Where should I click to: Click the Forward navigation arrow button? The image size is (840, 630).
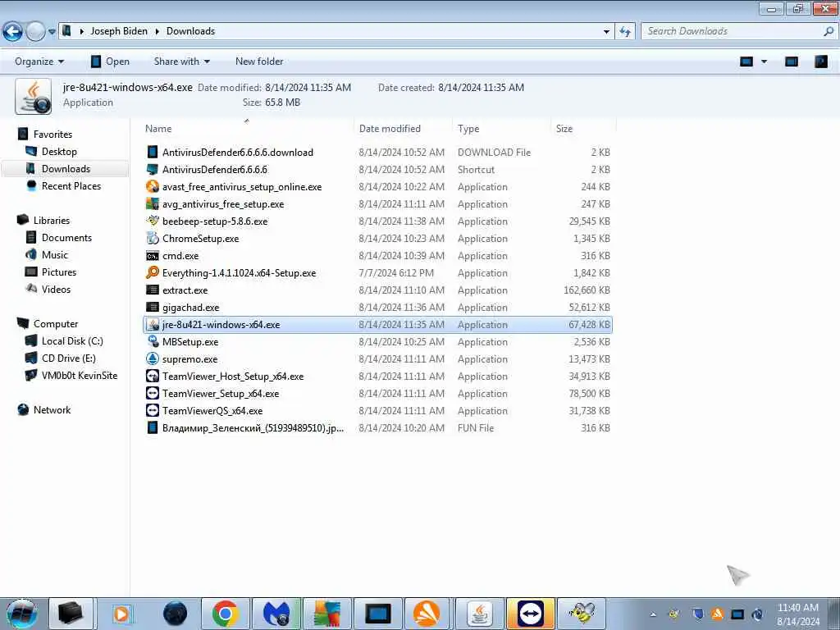click(35, 32)
